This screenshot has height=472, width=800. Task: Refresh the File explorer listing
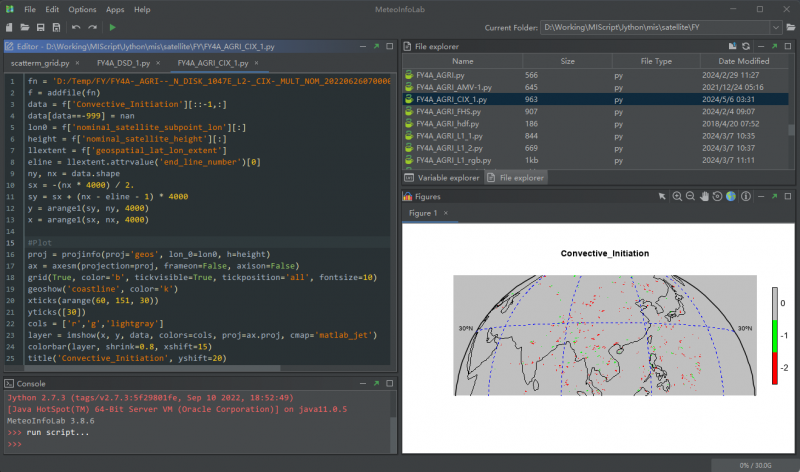point(746,46)
